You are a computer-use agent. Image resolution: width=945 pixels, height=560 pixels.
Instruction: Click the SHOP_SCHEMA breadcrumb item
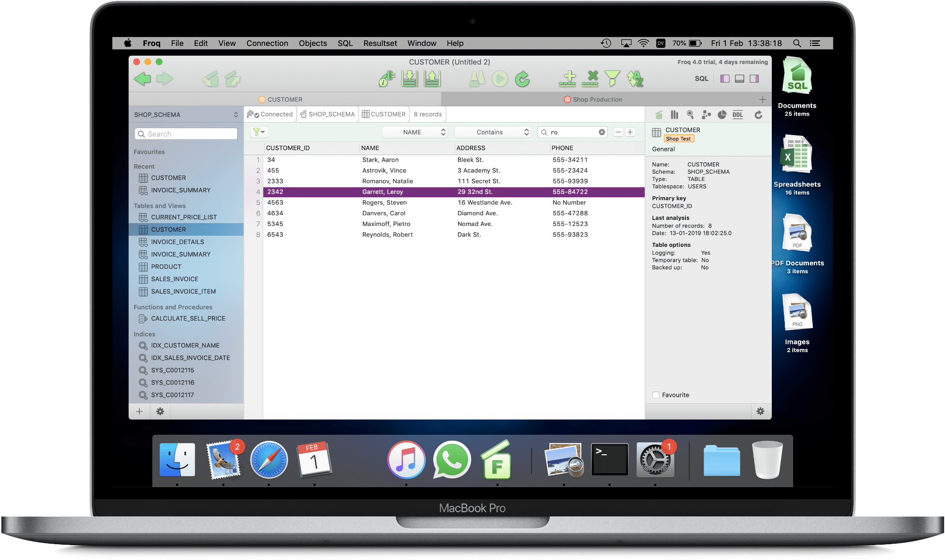tap(327, 114)
